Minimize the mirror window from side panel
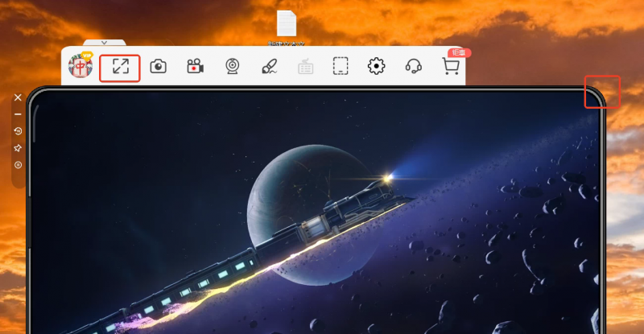 (x=18, y=114)
